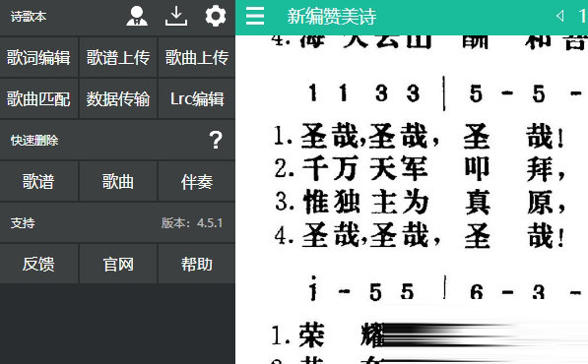
Task: Click the 支持 section label
Action: (23, 222)
